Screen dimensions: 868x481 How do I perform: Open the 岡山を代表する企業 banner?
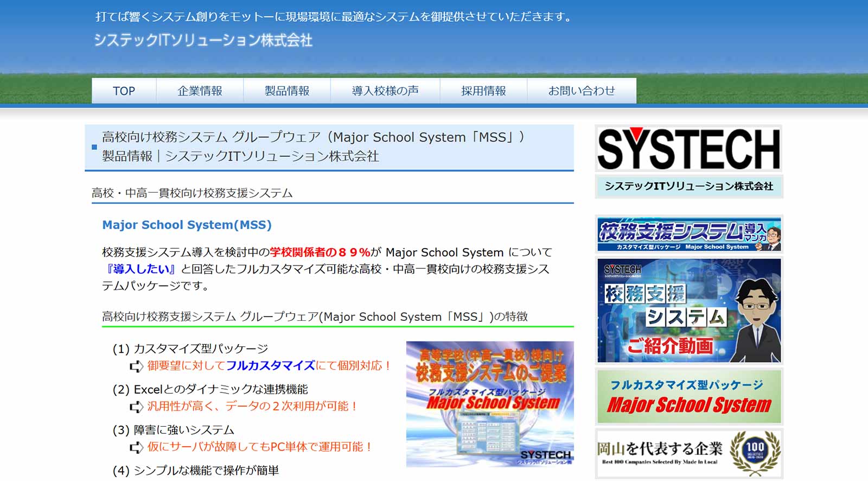(688, 454)
